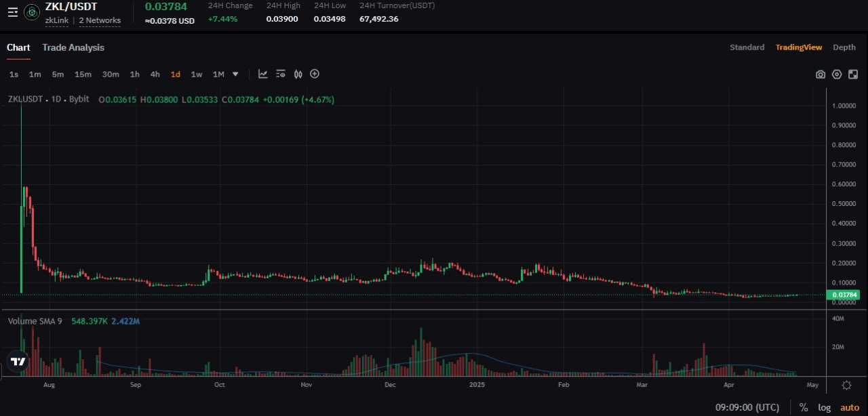This screenshot has width=868, height=416.
Task: Click the TradingView watermark logo
Action: click(x=18, y=362)
